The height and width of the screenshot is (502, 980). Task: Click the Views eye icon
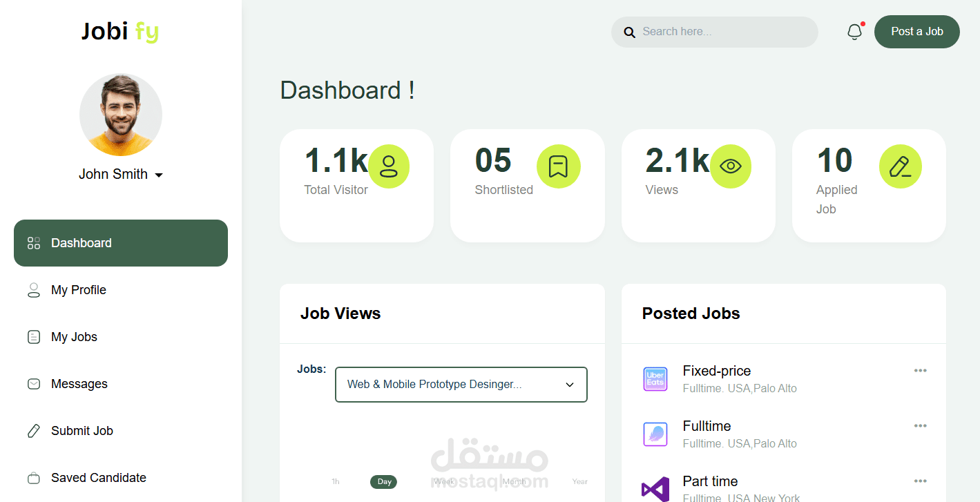(730, 166)
